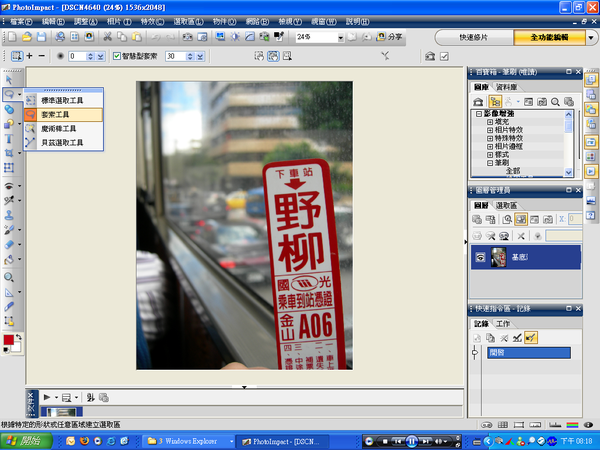Viewport: 600px width, 450px height.
Task: Swap foreground and background colors arrow
Action: click(18, 337)
